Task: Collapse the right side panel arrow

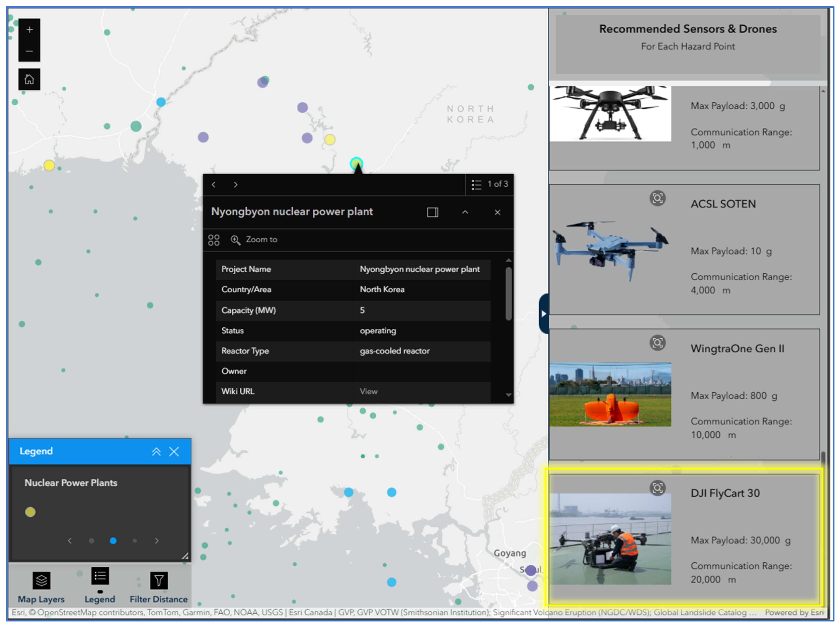Action: point(544,314)
